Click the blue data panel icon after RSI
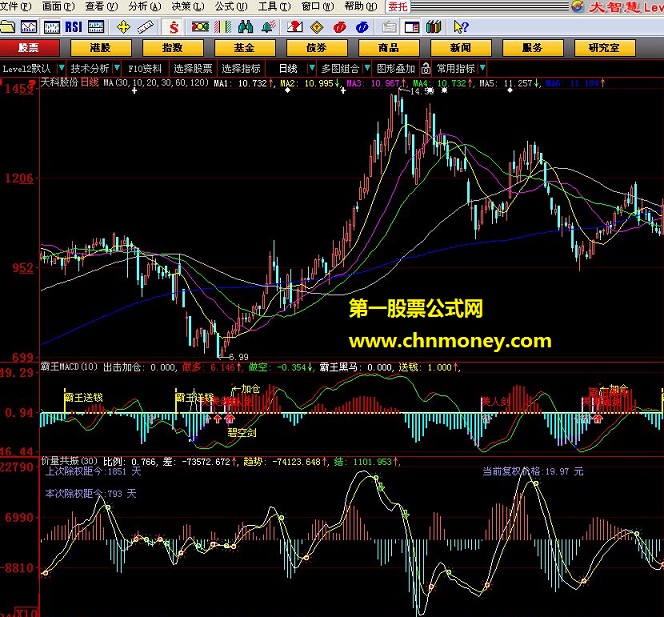The height and width of the screenshot is (617, 664). (96, 27)
